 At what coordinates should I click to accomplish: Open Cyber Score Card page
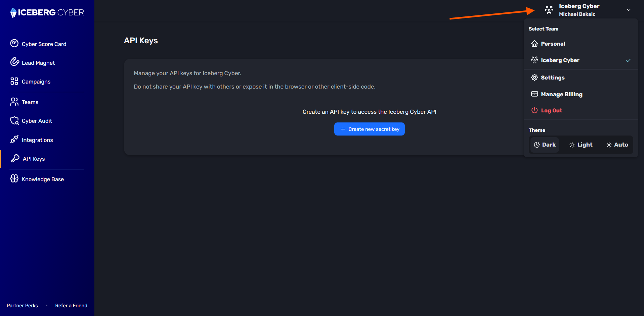(x=44, y=44)
